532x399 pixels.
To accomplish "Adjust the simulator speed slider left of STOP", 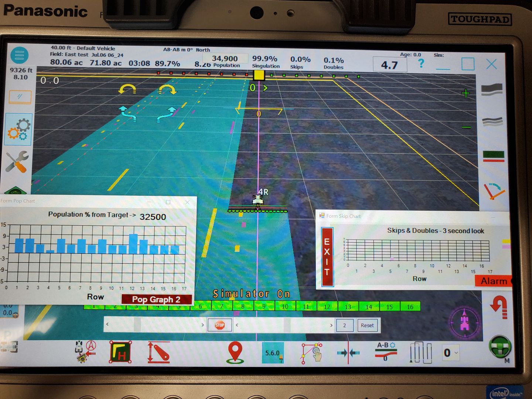I will point(155,325).
